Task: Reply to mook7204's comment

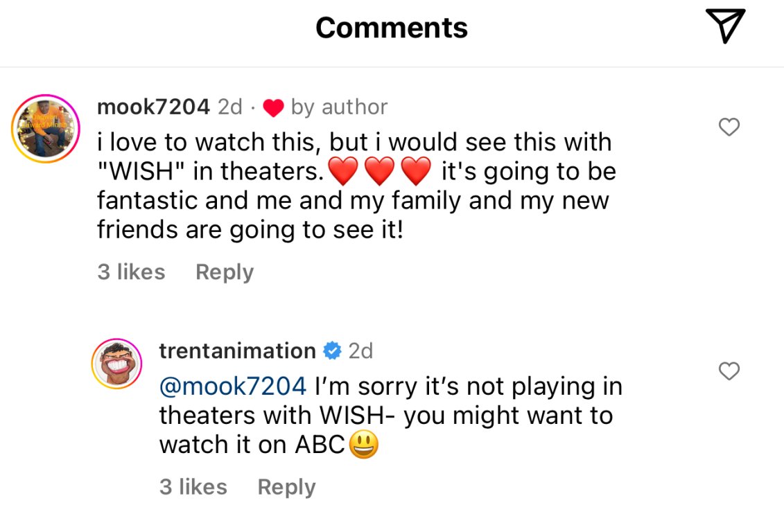Action: coord(225,272)
